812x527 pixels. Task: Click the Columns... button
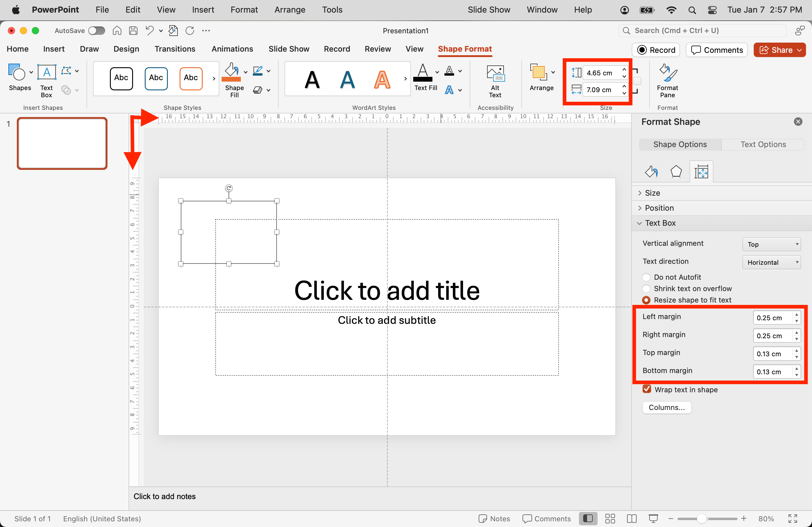(x=666, y=407)
